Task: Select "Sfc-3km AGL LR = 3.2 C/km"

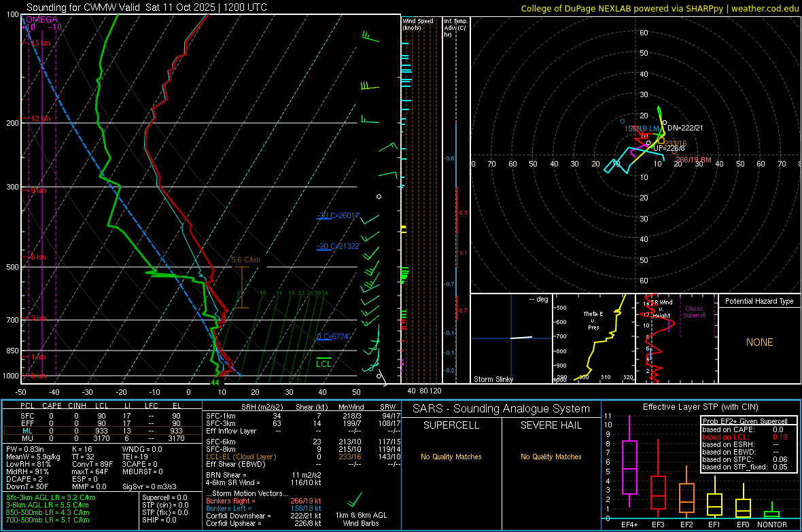Action: [51, 497]
